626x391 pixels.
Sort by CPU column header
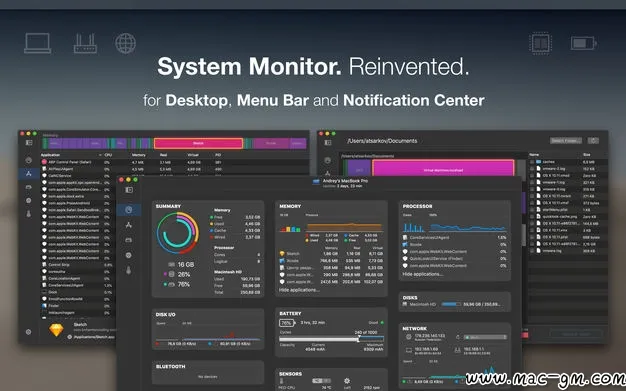coord(108,155)
